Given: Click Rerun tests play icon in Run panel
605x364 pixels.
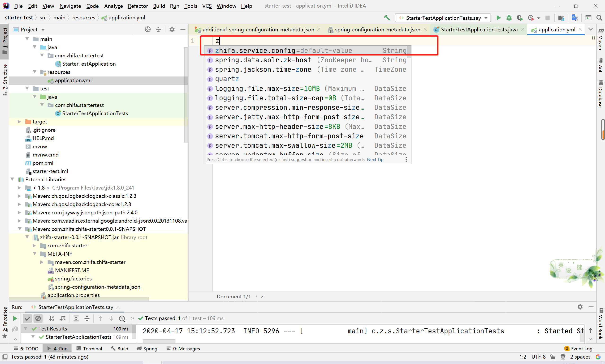Looking at the screenshot, I should pos(15,318).
